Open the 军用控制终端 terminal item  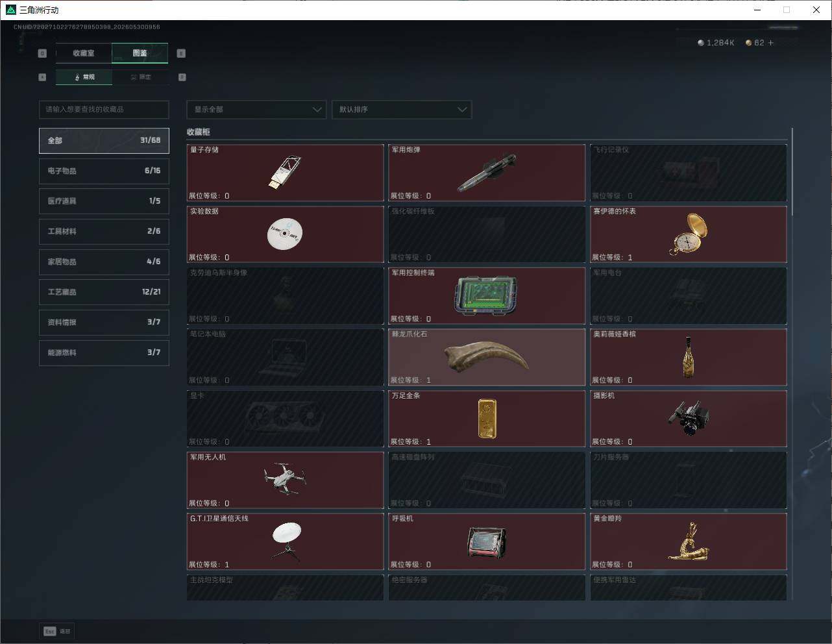click(x=487, y=296)
